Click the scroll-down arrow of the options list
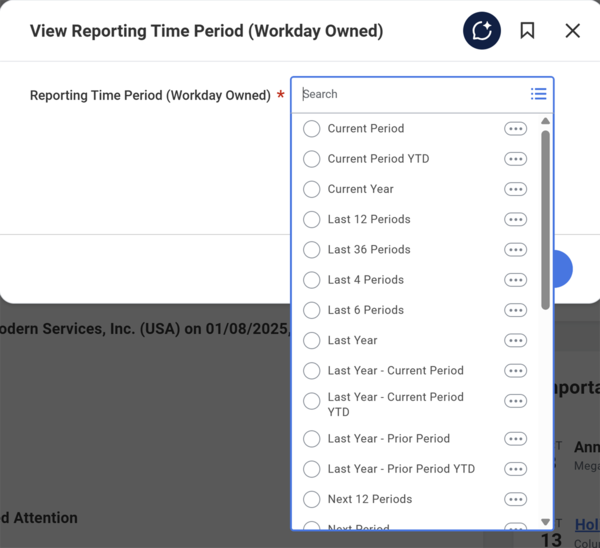 (x=546, y=522)
